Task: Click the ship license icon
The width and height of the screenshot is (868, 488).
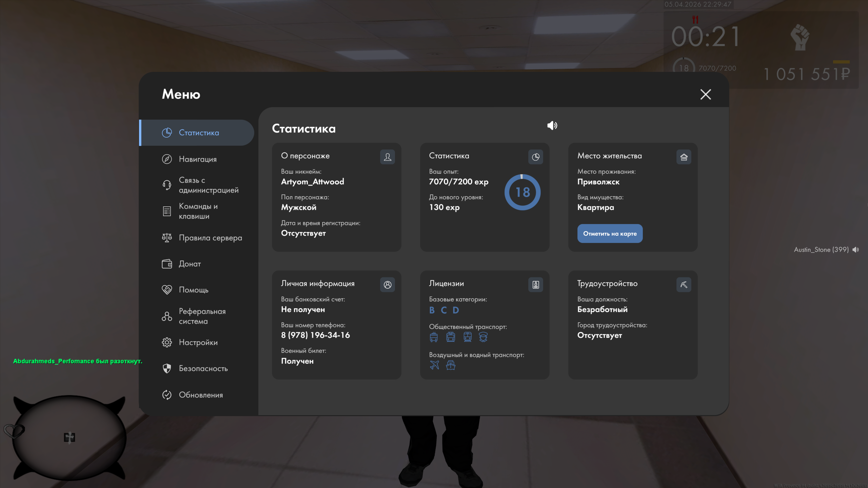Action: point(451,365)
